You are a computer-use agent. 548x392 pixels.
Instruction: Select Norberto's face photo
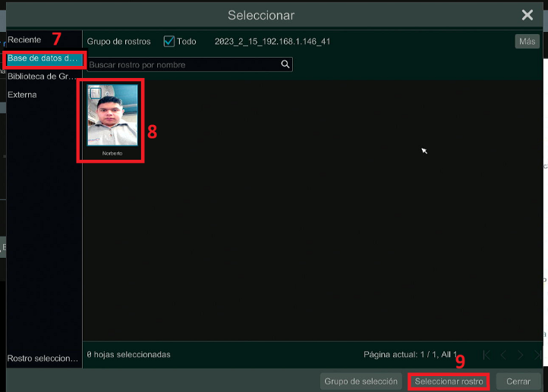(112, 118)
